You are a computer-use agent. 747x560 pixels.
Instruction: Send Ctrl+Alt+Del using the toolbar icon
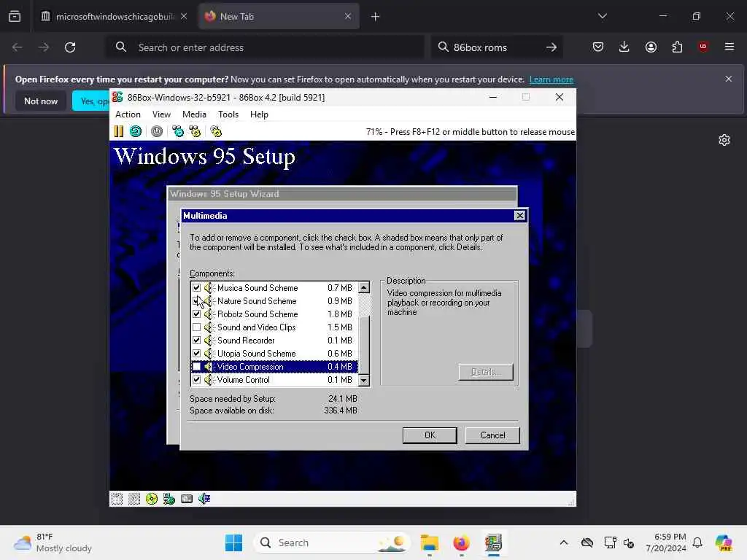click(x=178, y=131)
